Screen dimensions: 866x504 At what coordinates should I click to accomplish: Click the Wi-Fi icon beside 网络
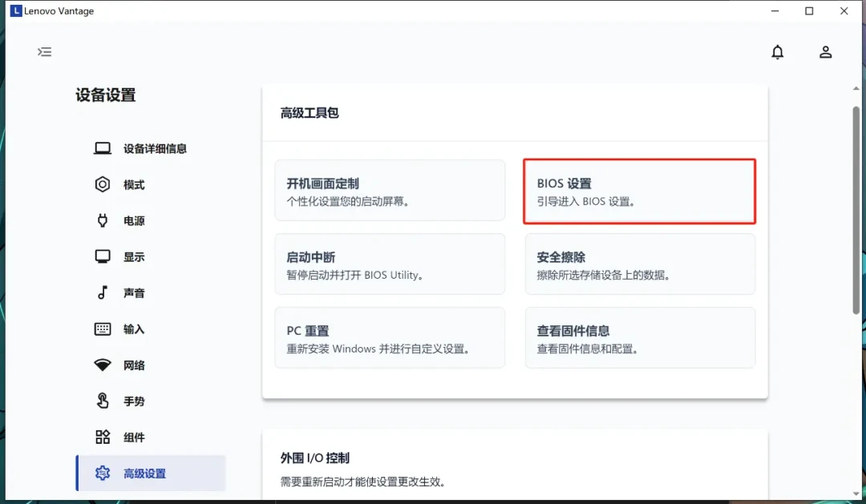point(102,365)
